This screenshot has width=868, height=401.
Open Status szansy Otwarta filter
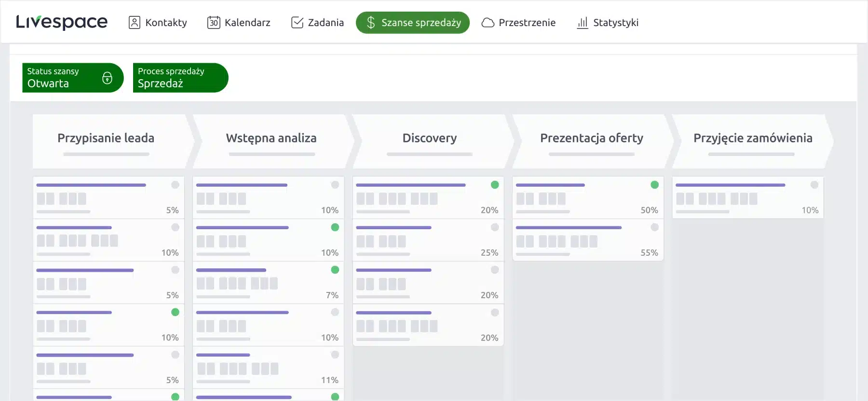point(73,78)
